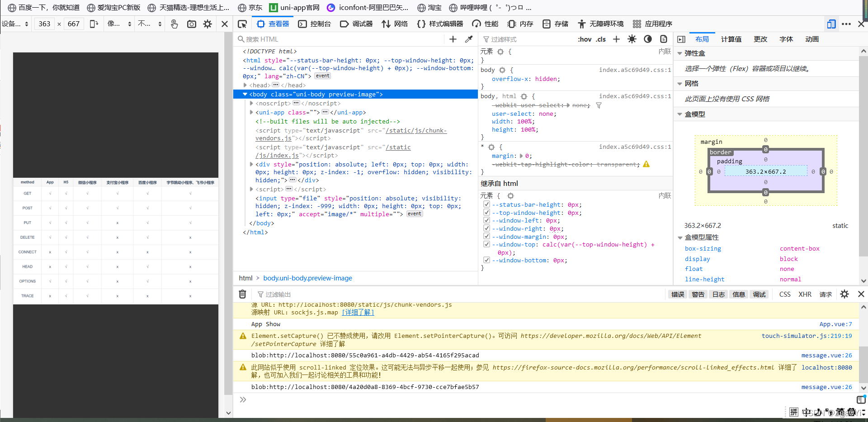Toggle the .cls class panel
Screen dimensions: 868x422
tap(600, 39)
